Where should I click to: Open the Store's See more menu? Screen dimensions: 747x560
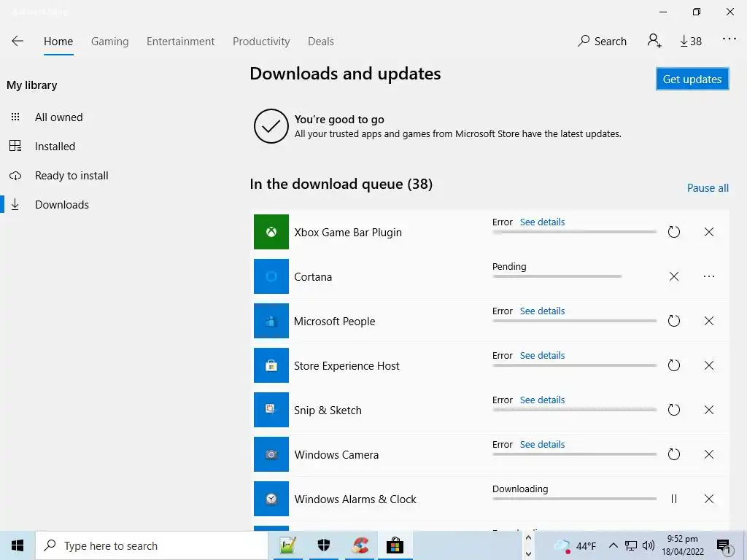tap(729, 39)
